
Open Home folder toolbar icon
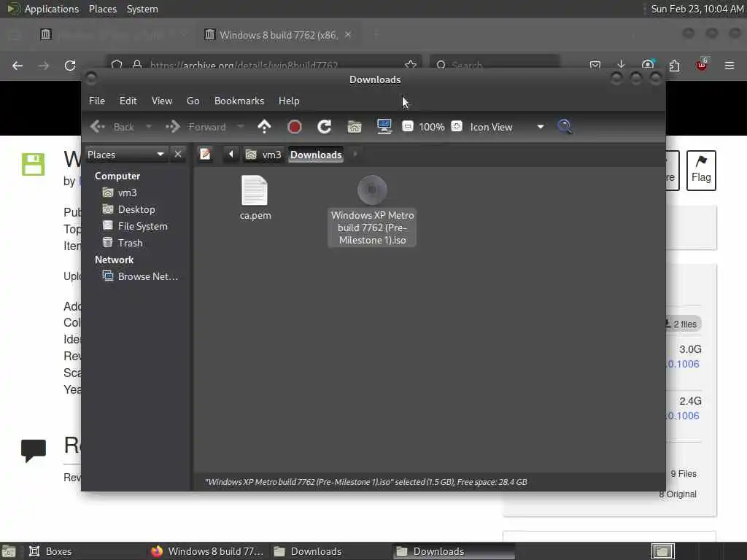tap(355, 127)
